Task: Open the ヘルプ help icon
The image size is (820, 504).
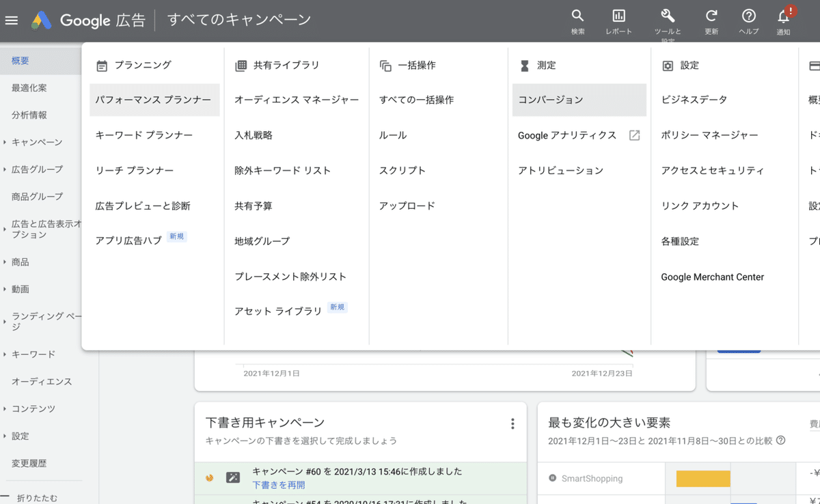Action: [748, 15]
